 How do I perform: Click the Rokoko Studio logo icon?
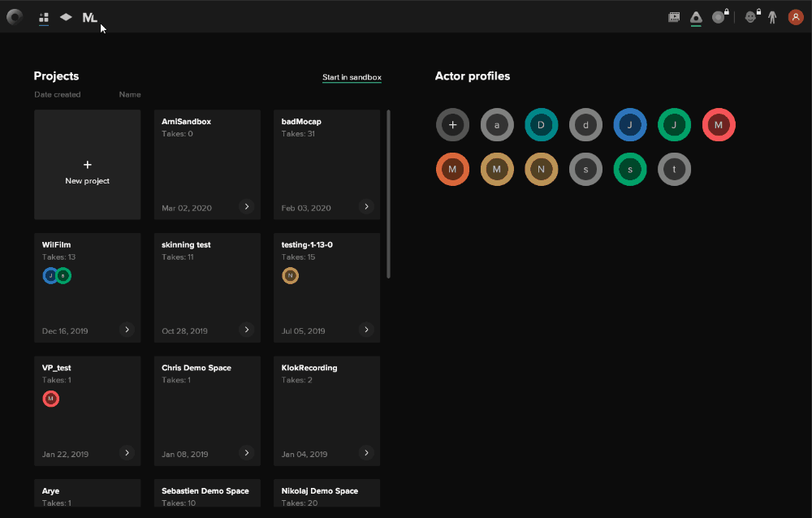coord(15,17)
